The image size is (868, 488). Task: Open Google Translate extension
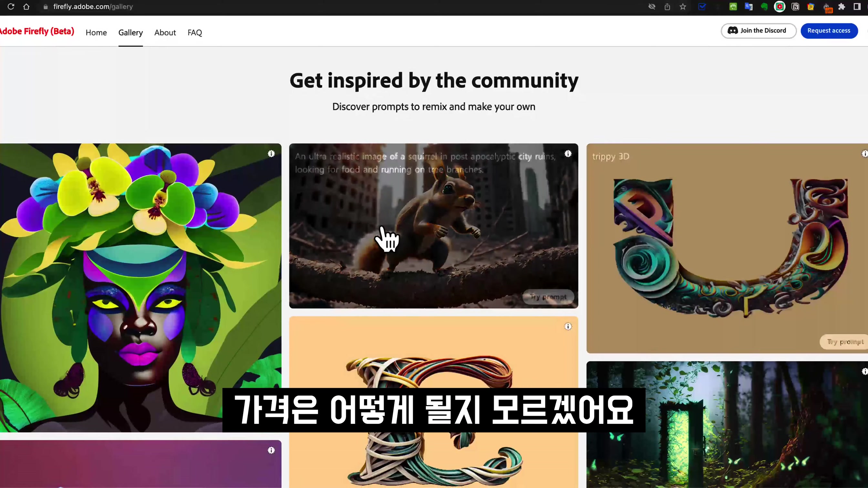[749, 6]
